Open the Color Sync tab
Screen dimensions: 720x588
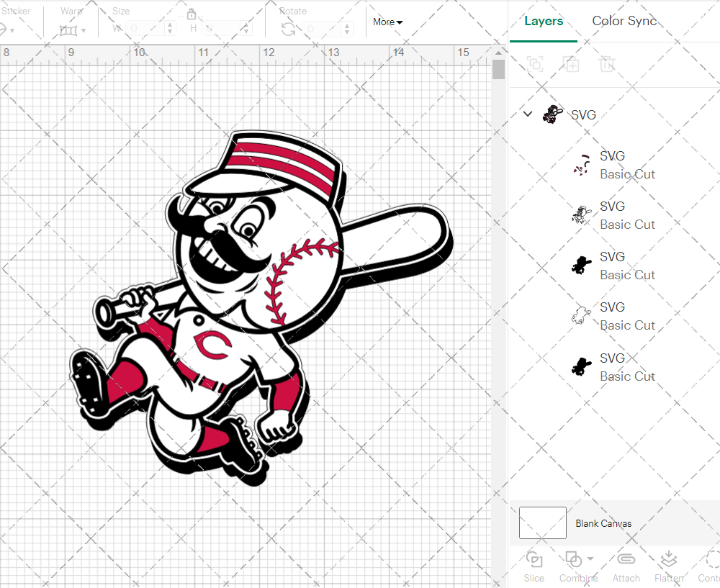tap(624, 21)
